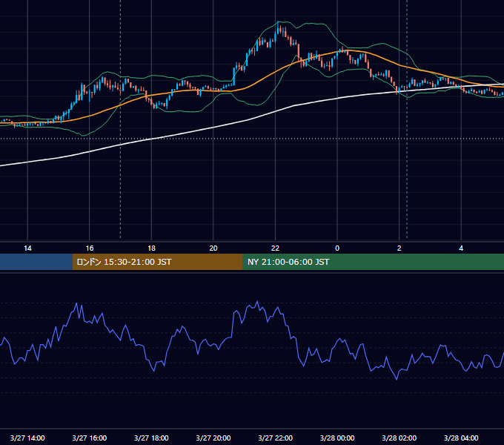Viewport: 504px width, 445px height.
Task: Click the 22 hour label on time axis
Action: (275, 248)
